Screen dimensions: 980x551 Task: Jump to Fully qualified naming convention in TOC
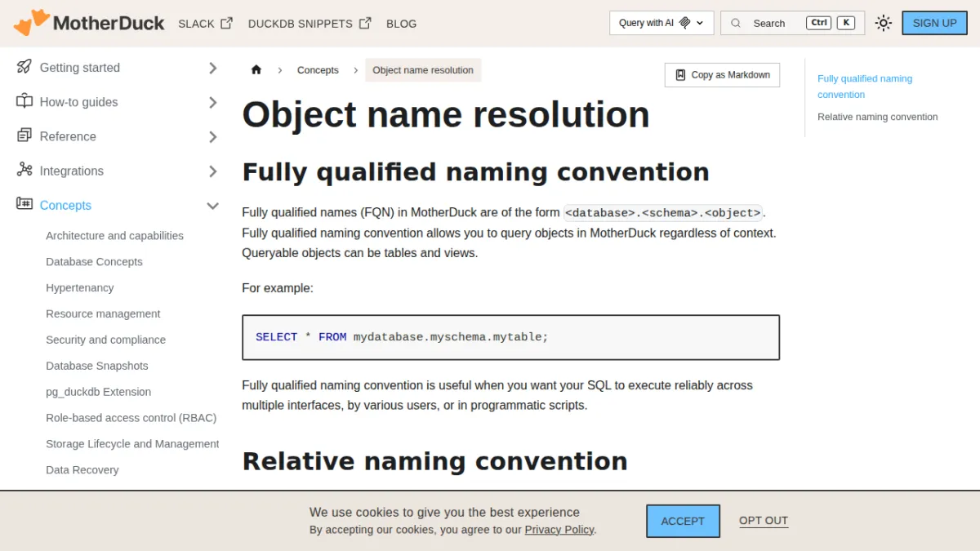(865, 87)
